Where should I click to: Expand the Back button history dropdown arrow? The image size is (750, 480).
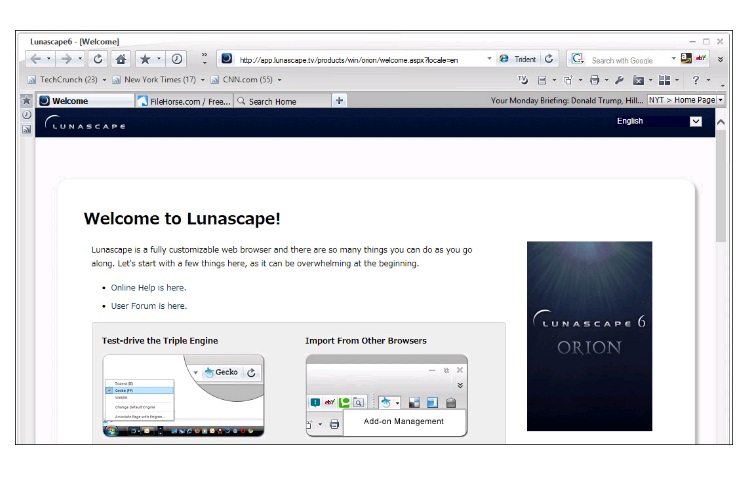[49, 59]
